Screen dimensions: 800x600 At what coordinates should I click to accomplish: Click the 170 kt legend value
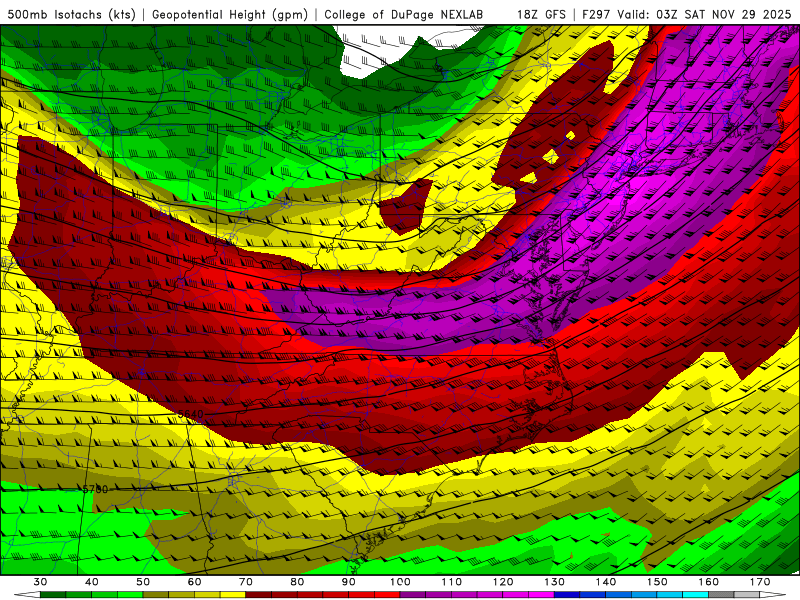pyautogui.click(x=761, y=582)
